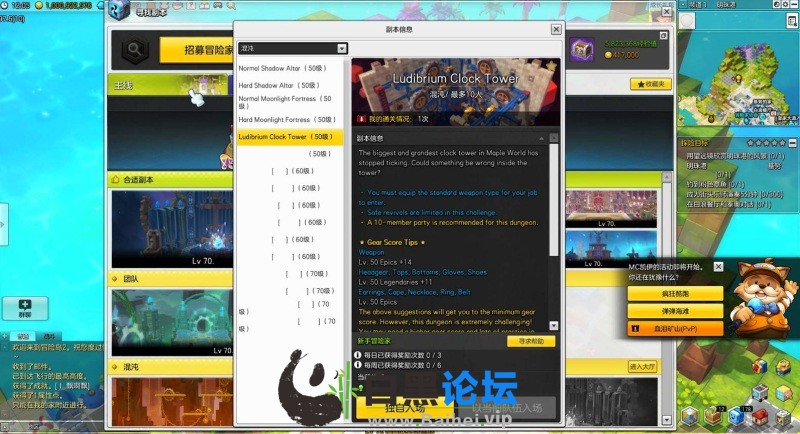Click the gold meso coin icon top-left
Screen dimensions: 800x434
pos(38,5)
